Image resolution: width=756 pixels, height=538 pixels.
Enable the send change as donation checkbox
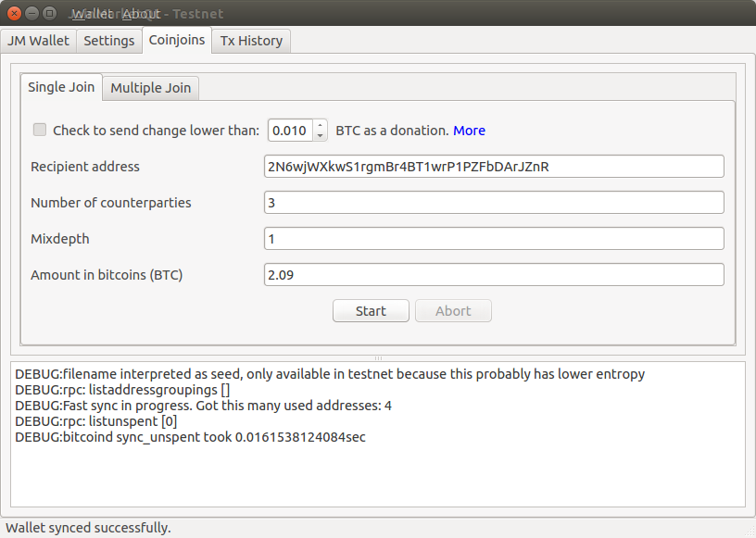pyautogui.click(x=40, y=131)
